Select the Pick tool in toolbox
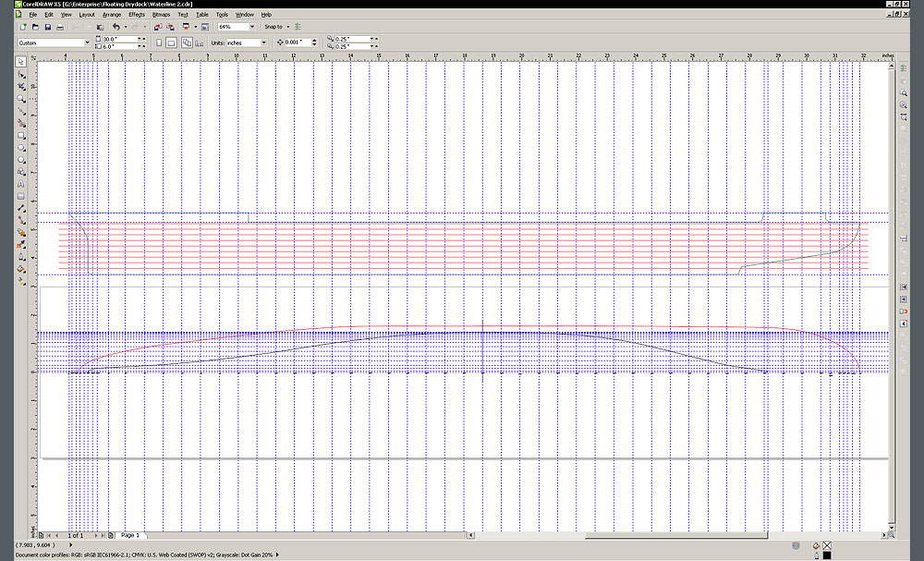 click(x=21, y=62)
